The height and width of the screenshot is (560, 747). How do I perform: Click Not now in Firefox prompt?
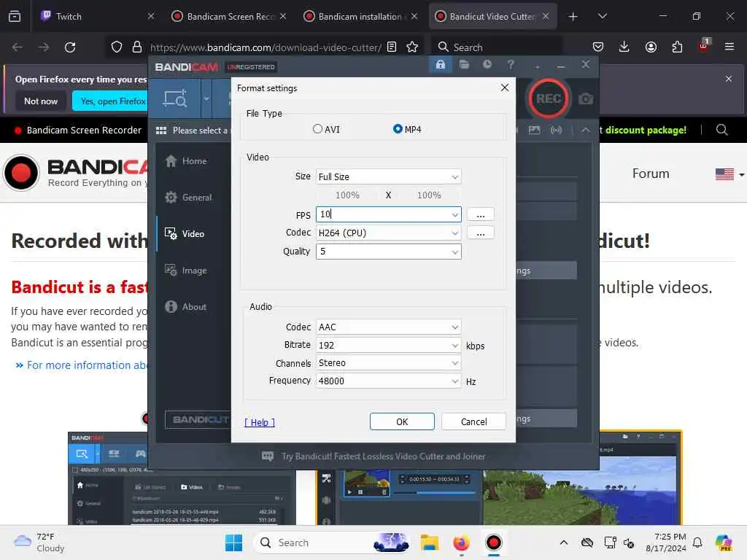click(x=41, y=101)
